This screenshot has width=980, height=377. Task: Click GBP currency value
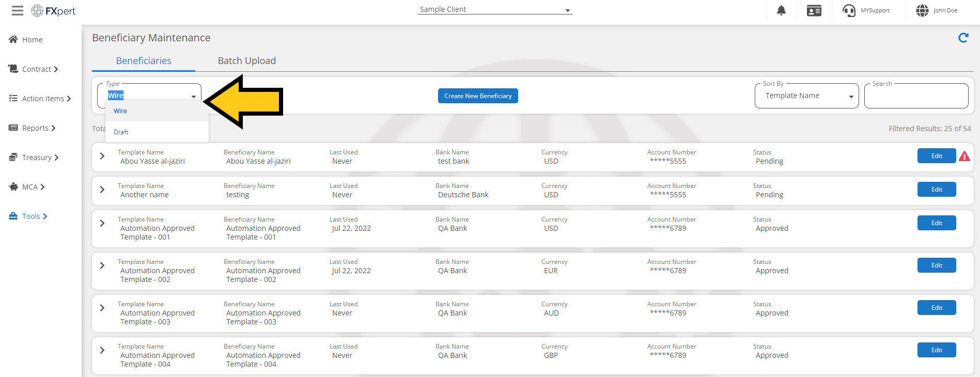click(551, 355)
